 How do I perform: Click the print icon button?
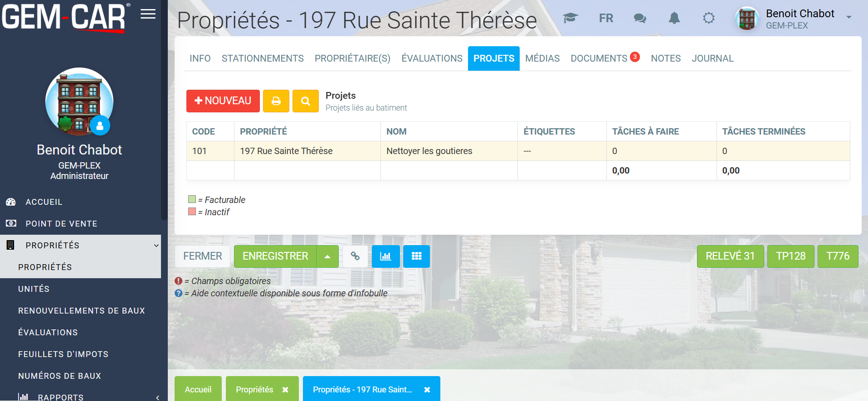[276, 101]
